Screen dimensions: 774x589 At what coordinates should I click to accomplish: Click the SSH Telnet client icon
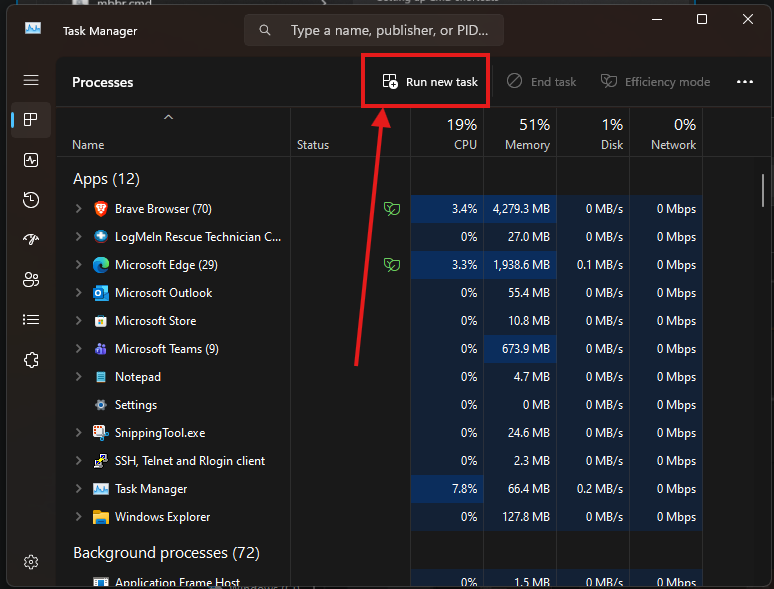101,461
